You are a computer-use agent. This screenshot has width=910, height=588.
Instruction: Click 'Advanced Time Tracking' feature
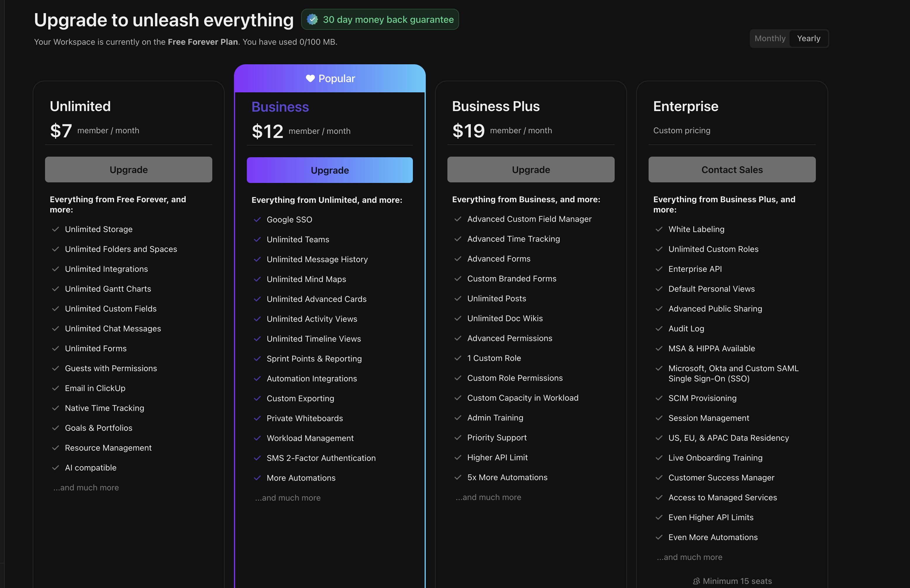513,239
